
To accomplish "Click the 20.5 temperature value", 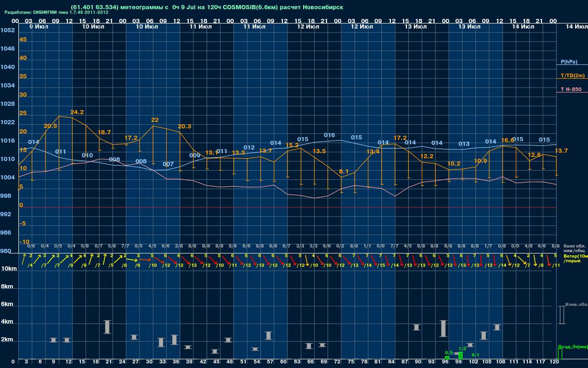I will (50, 126).
